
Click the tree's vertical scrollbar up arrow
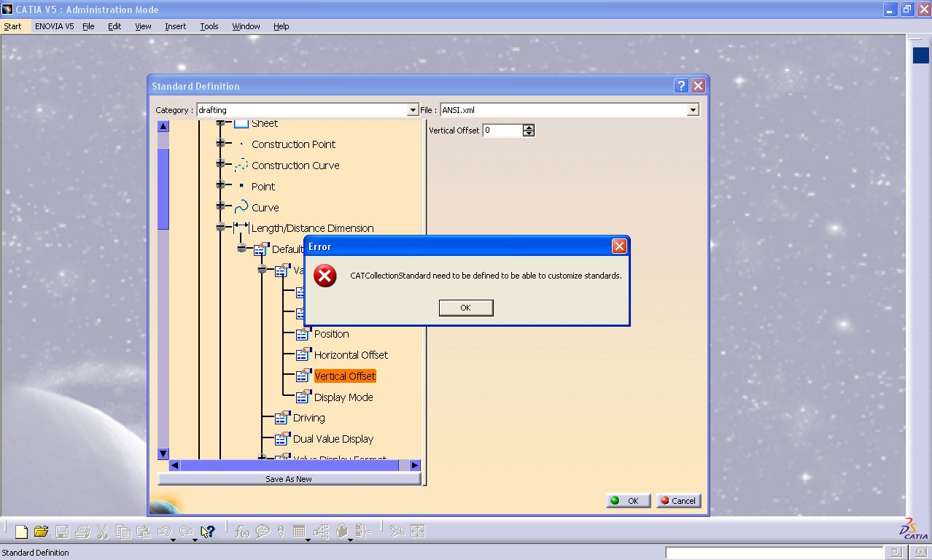click(x=163, y=126)
